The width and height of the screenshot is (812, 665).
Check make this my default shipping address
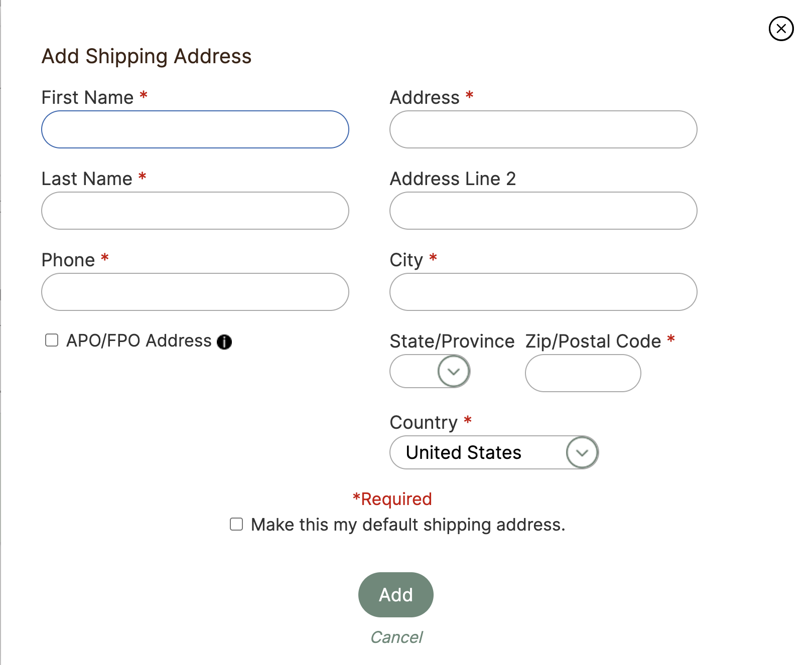(x=236, y=524)
